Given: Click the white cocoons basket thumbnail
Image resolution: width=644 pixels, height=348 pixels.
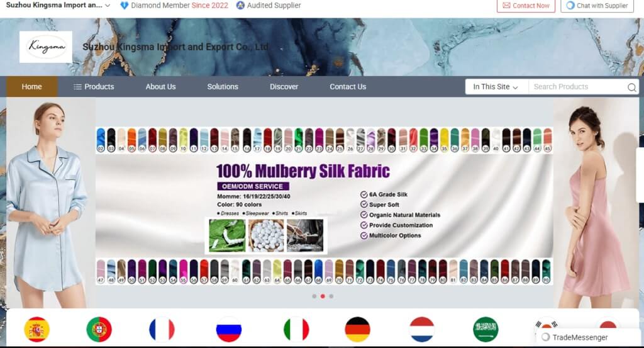Looking at the screenshot, I should [266, 235].
